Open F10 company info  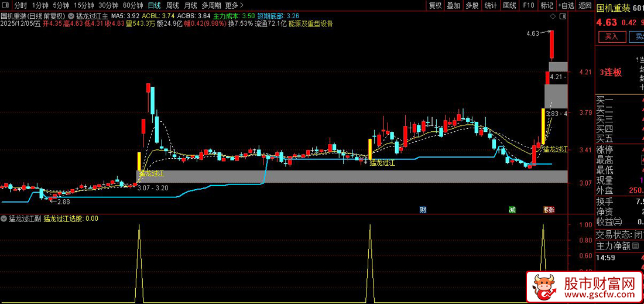[x=528, y=5]
